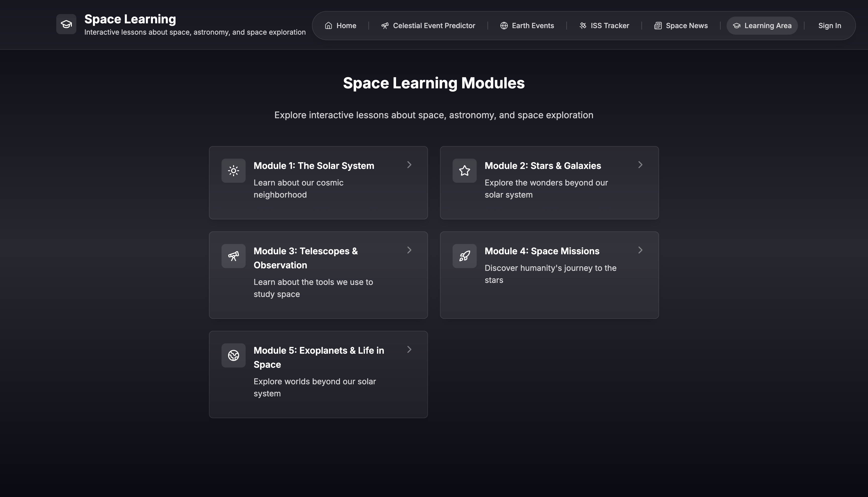Open the Earth Events nav item
The width and height of the screenshot is (868, 497).
pos(527,26)
